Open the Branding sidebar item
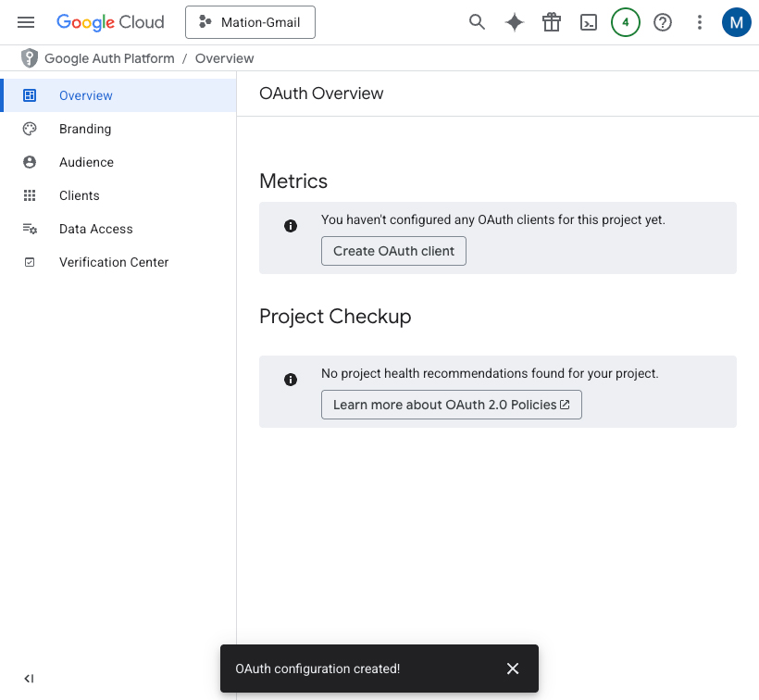Image resolution: width=759 pixels, height=700 pixels. (118, 129)
